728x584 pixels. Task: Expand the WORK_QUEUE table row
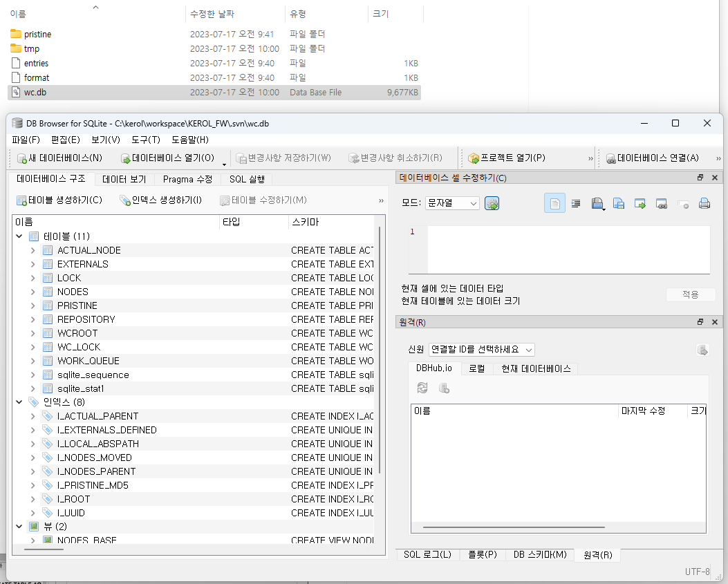click(32, 361)
